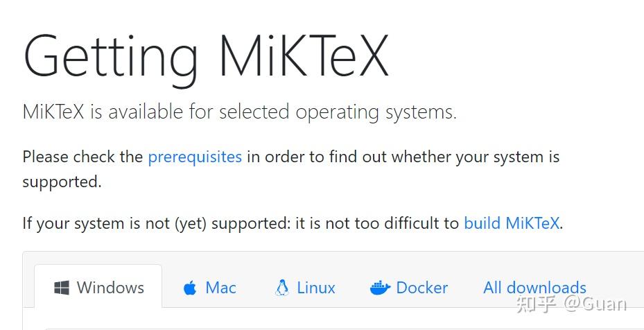644x330 pixels.
Task: Switch to the Docker tab
Action: click(x=421, y=288)
